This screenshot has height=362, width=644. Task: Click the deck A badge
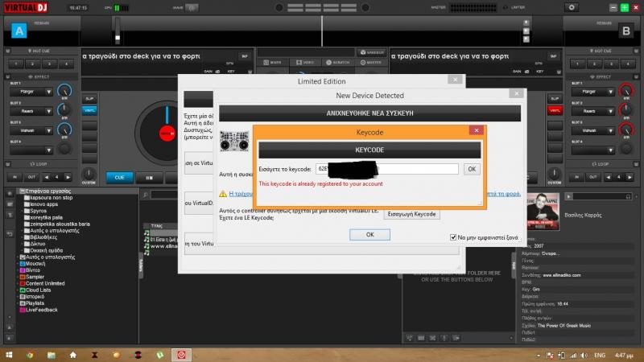[19, 31]
